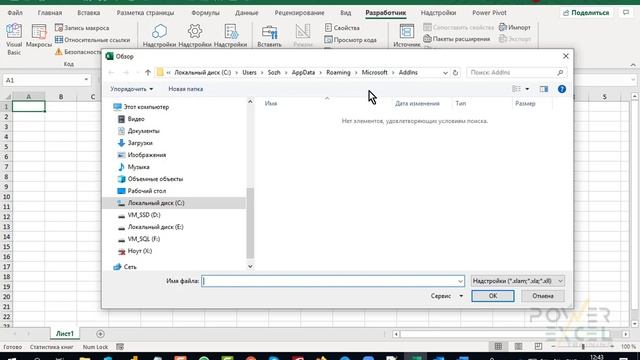
Task: Select Видео folder in tree
Action: pyautogui.click(x=131, y=119)
